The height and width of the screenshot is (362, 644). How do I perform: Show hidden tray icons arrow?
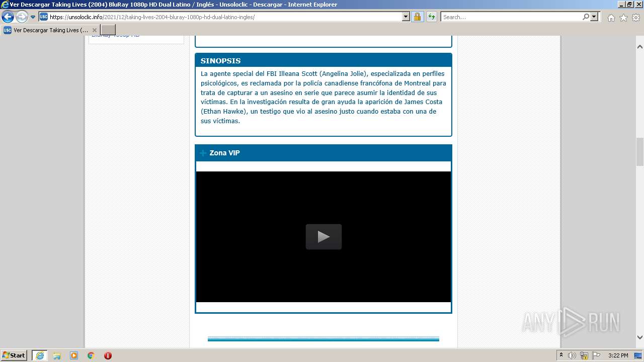[x=561, y=355]
